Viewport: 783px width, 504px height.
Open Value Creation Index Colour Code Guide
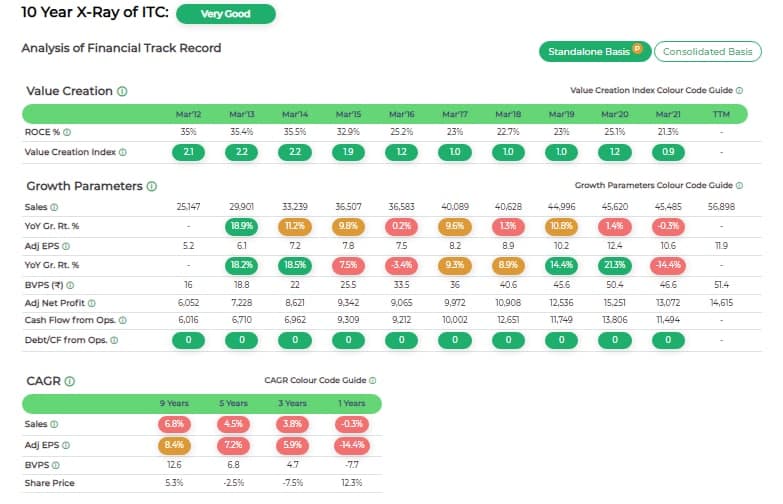[x=656, y=91]
